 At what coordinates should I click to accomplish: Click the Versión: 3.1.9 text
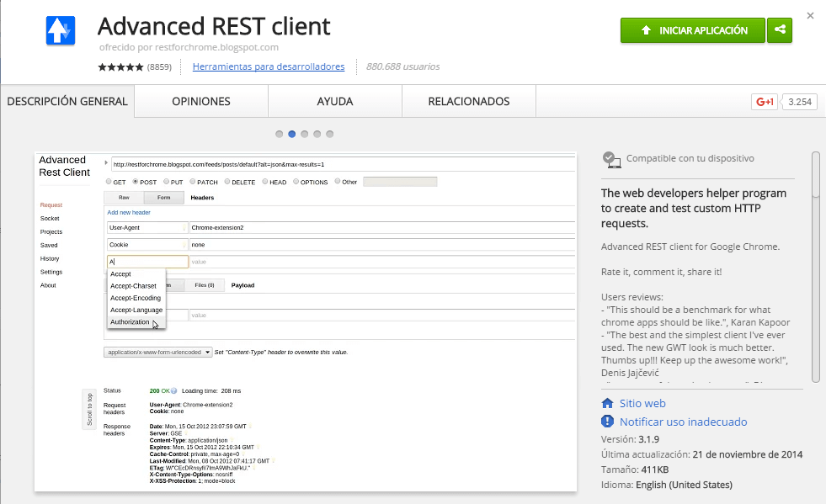[630, 439]
